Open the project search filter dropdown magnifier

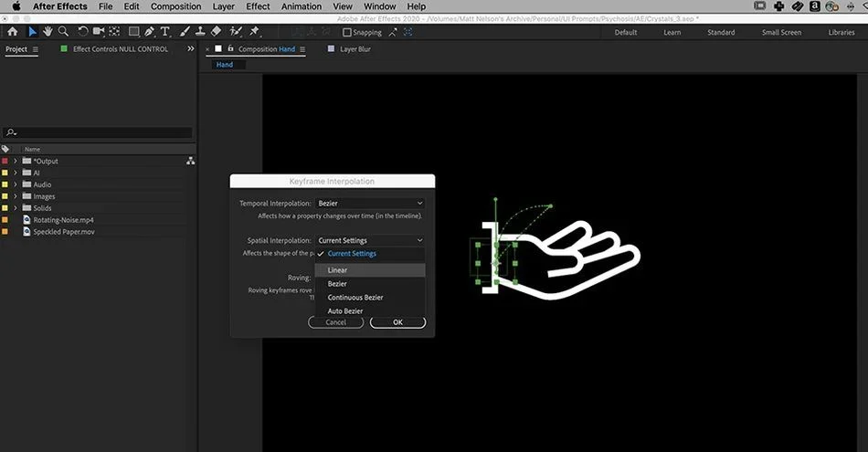[x=11, y=132]
